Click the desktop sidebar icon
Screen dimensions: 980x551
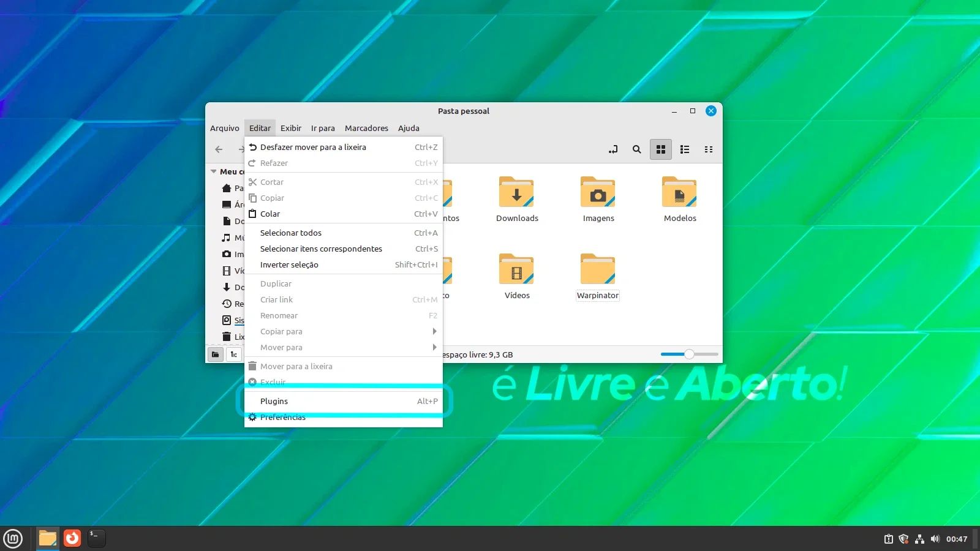(x=227, y=204)
